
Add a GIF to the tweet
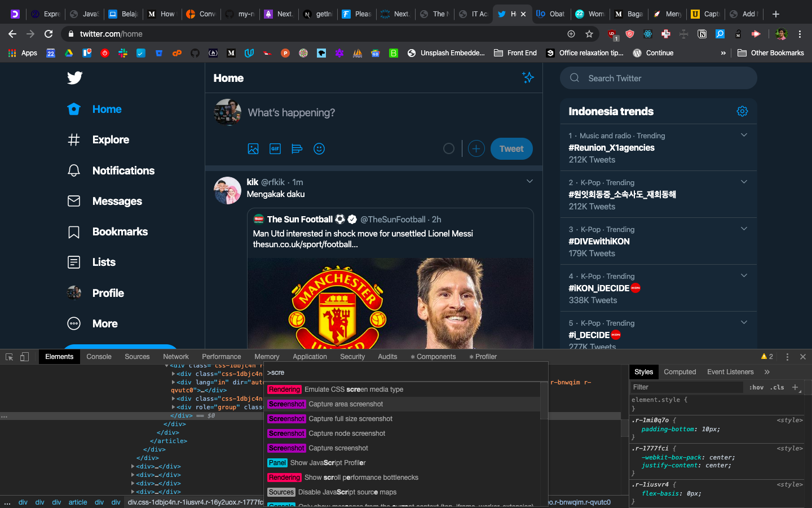pos(275,149)
